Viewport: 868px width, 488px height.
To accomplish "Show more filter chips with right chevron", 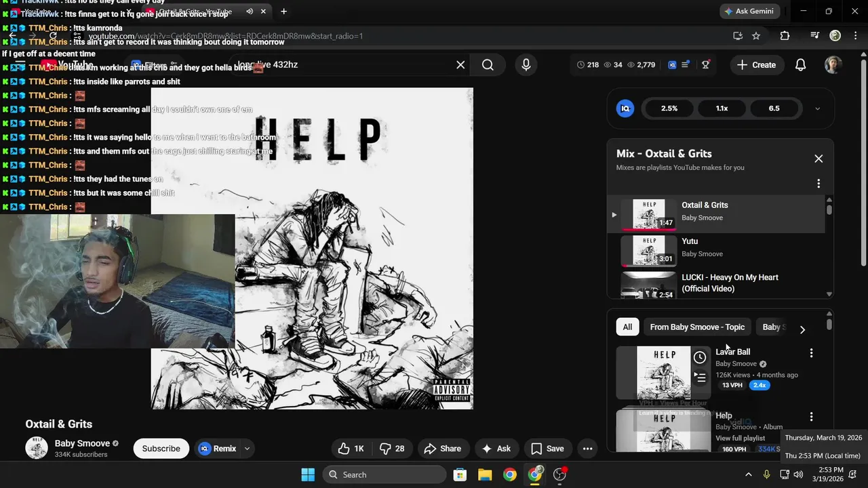I will (x=802, y=329).
